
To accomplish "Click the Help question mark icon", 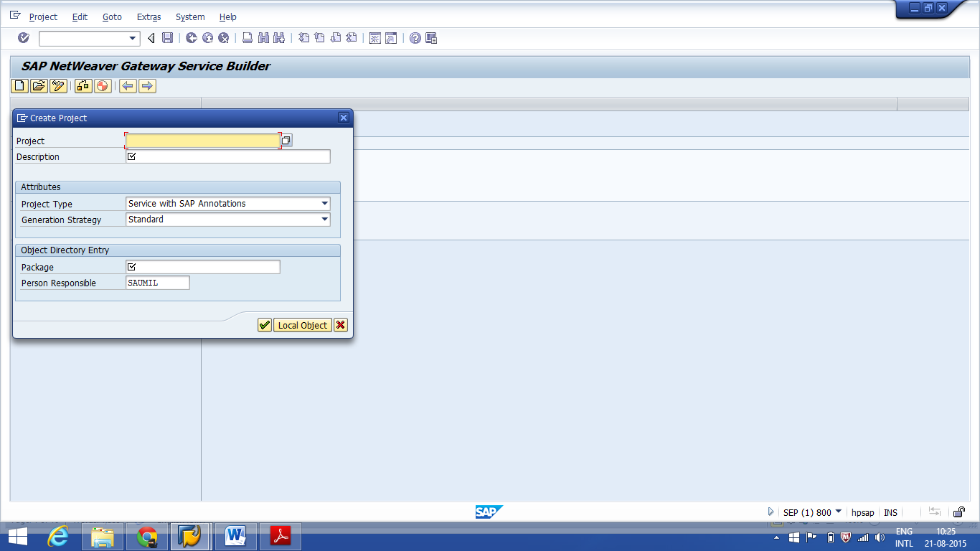I will click(x=414, y=38).
